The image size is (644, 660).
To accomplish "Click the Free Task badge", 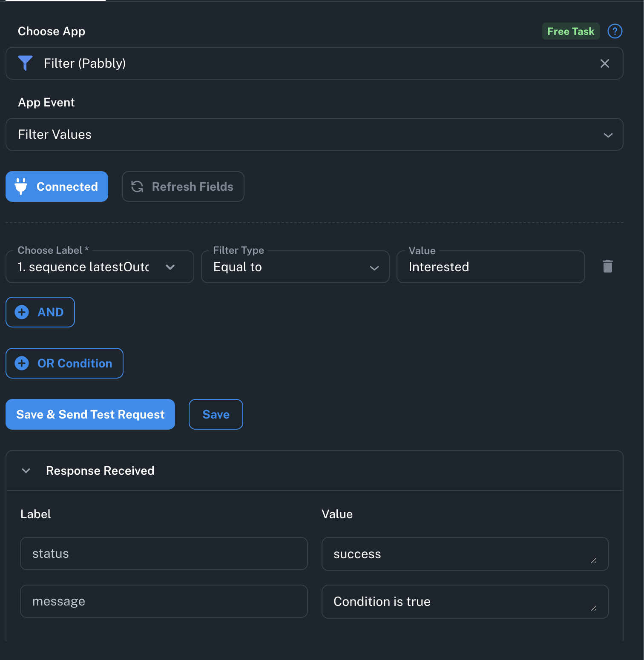I will 570,31.
